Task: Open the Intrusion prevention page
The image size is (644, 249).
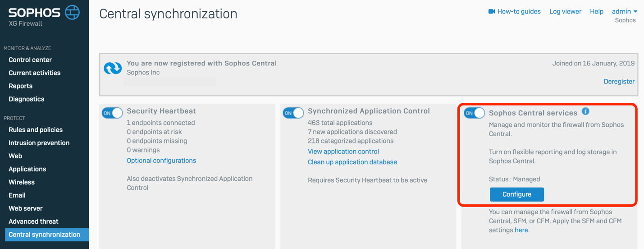Action: [x=39, y=143]
